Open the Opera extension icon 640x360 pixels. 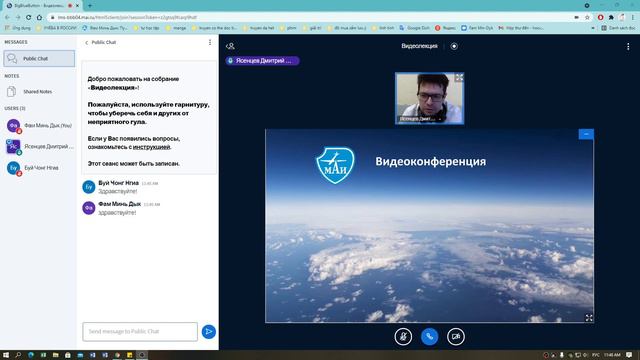pos(600,17)
